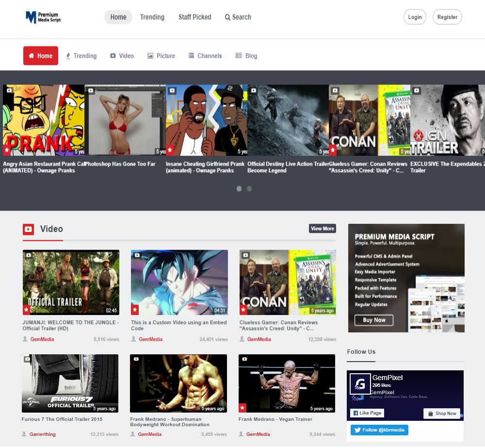Select first carousel page dot
Viewport: 485px width, 448px height.
[239, 188]
